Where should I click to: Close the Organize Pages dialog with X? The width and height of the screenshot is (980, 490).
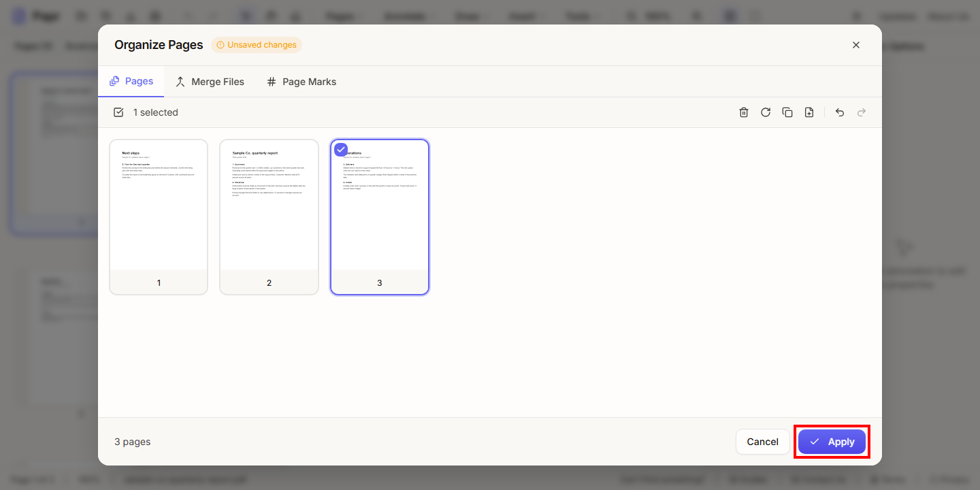[x=856, y=45]
